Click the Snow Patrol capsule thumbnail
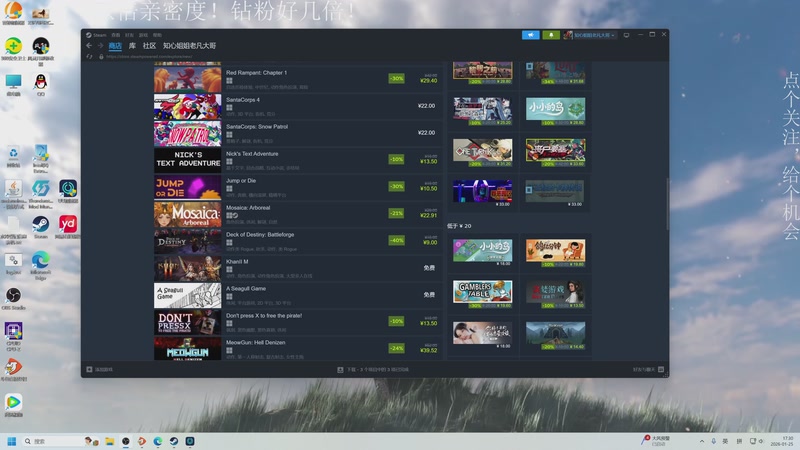 pos(187,133)
